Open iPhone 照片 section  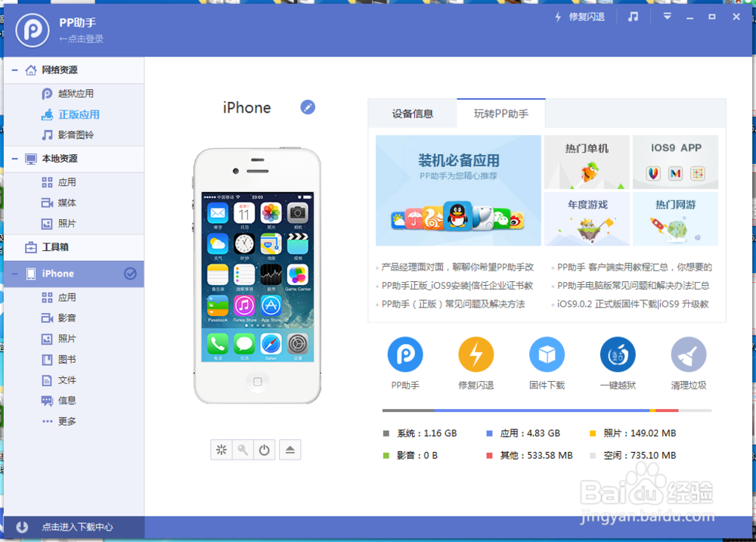(59, 339)
